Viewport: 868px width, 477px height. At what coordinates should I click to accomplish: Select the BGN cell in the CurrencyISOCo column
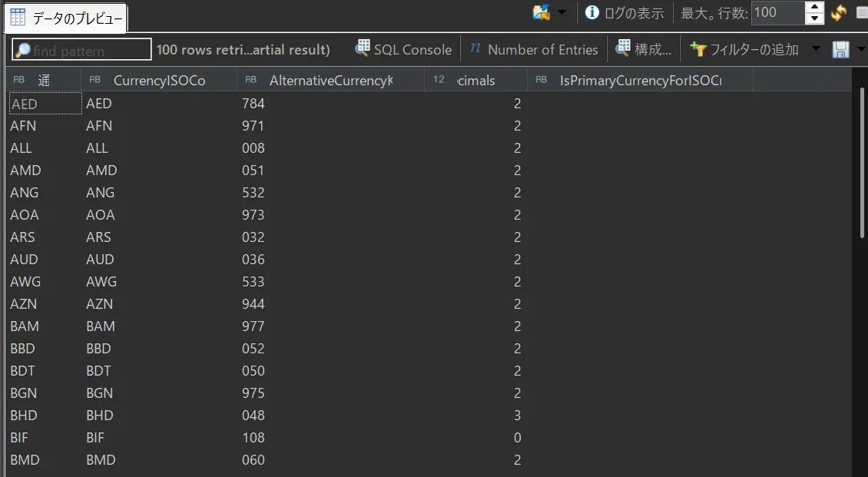tap(100, 393)
